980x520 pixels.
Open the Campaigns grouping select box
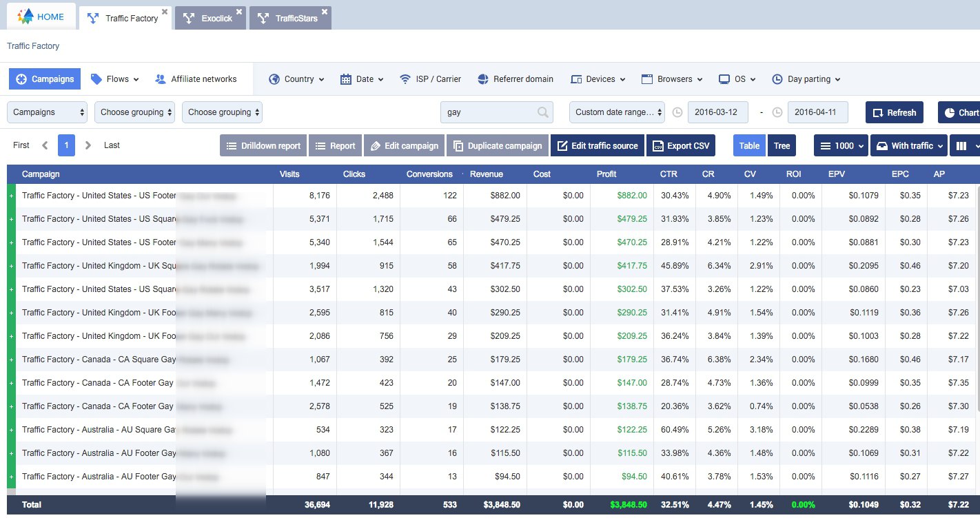[48, 112]
